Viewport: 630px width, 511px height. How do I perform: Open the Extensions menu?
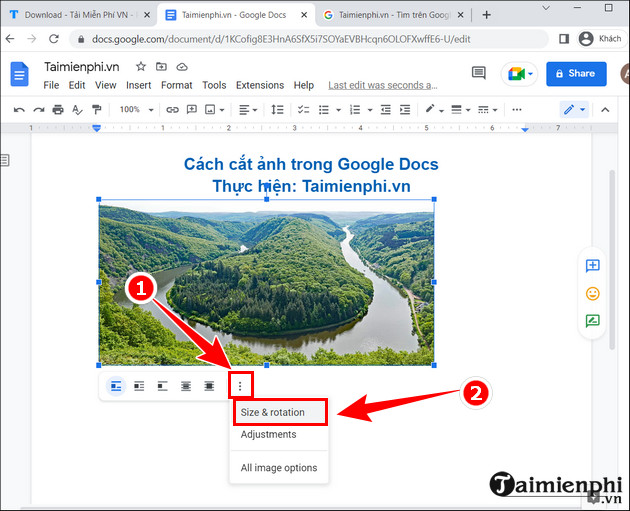pyautogui.click(x=260, y=85)
